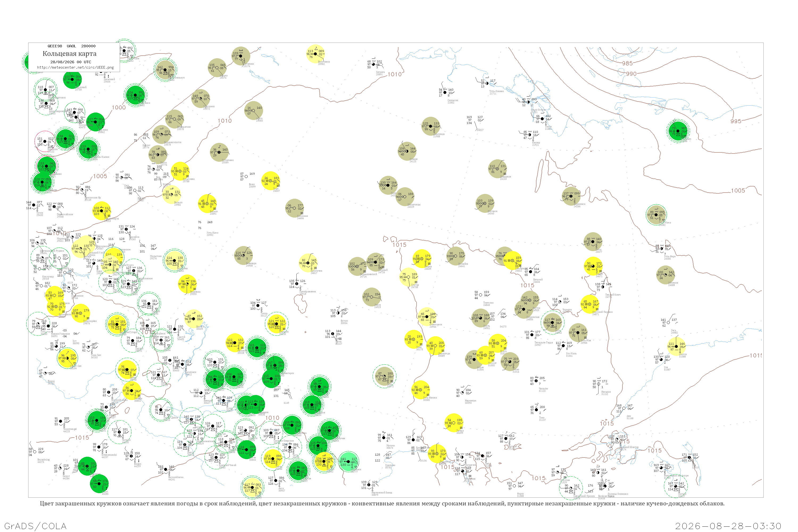The image size is (798, 532).
Task: Click the "Нерчинский Завод" station name
Action: coord(382,492)
